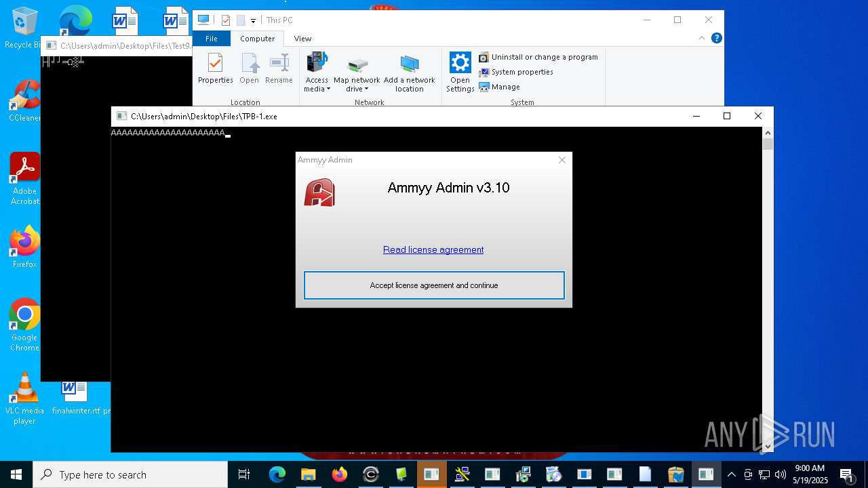Show hidden system tray icons
Image resolution: width=868 pixels, height=488 pixels.
coord(732,474)
